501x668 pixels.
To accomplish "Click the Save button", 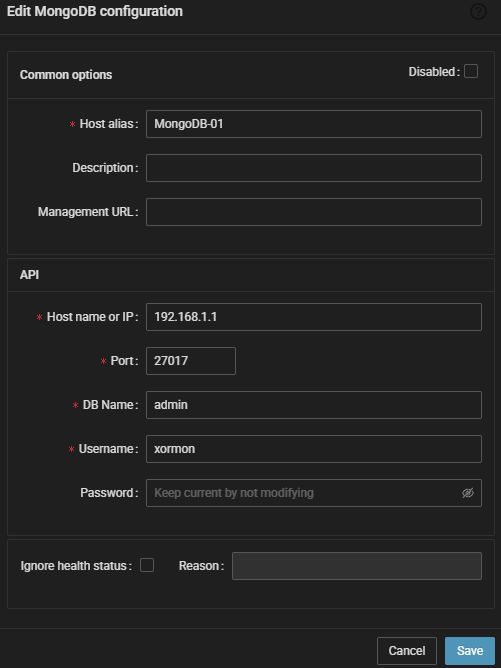I will [469, 651].
